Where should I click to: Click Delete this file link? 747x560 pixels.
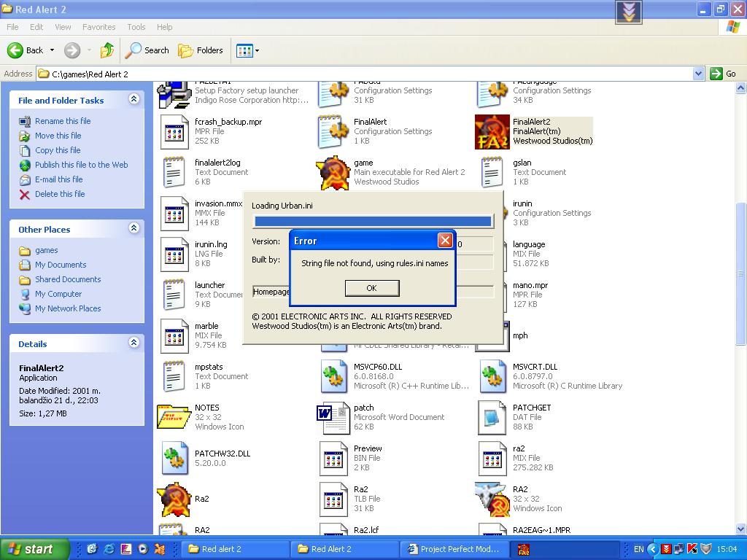point(60,194)
